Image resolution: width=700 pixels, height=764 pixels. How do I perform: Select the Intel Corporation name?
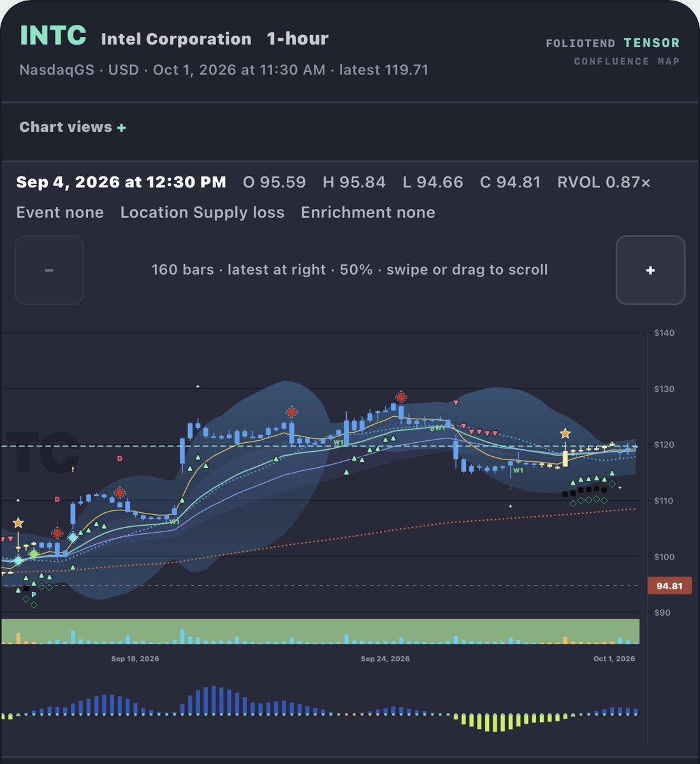click(176, 39)
